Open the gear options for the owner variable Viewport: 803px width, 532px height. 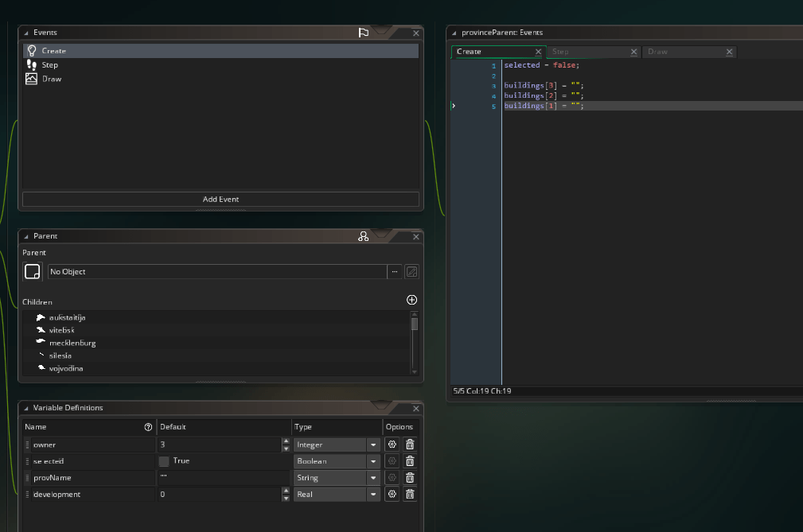(x=392, y=445)
